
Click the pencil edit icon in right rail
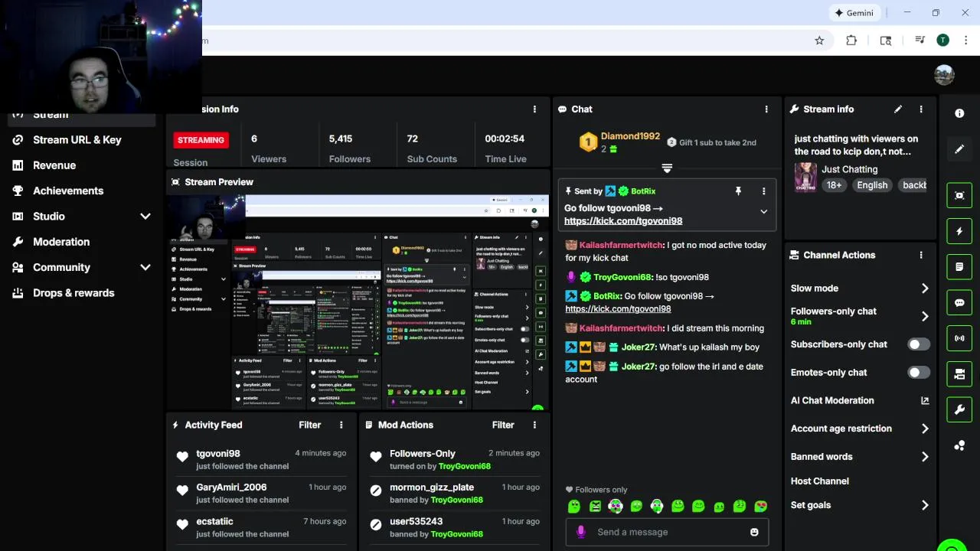(x=959, y=149)
